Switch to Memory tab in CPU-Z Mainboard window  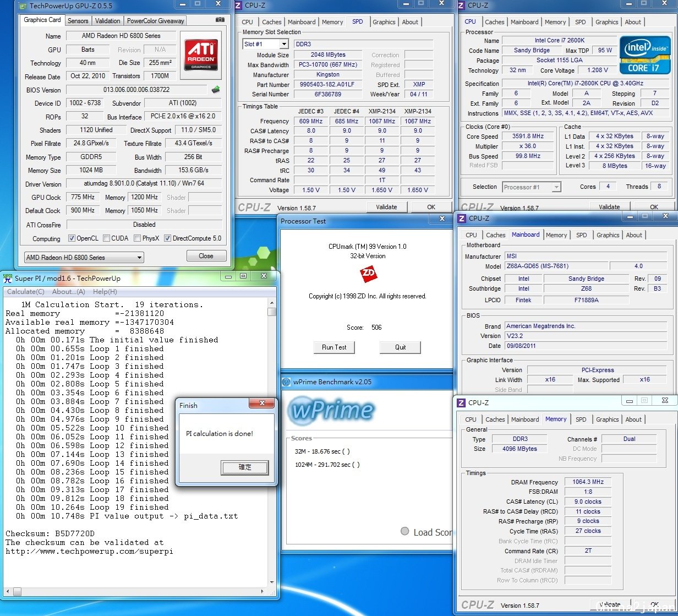(556, 235)
